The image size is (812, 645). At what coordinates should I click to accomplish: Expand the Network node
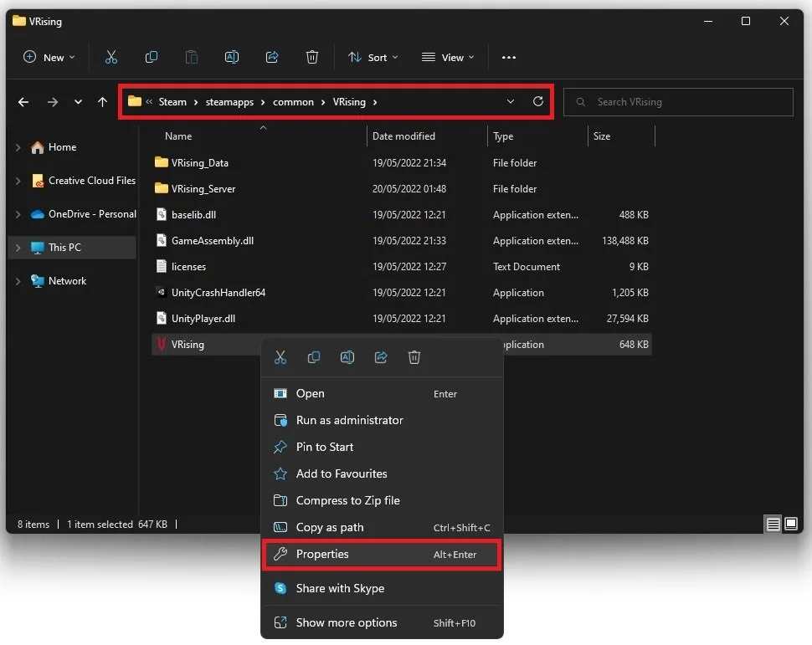[x=18, y=281]
